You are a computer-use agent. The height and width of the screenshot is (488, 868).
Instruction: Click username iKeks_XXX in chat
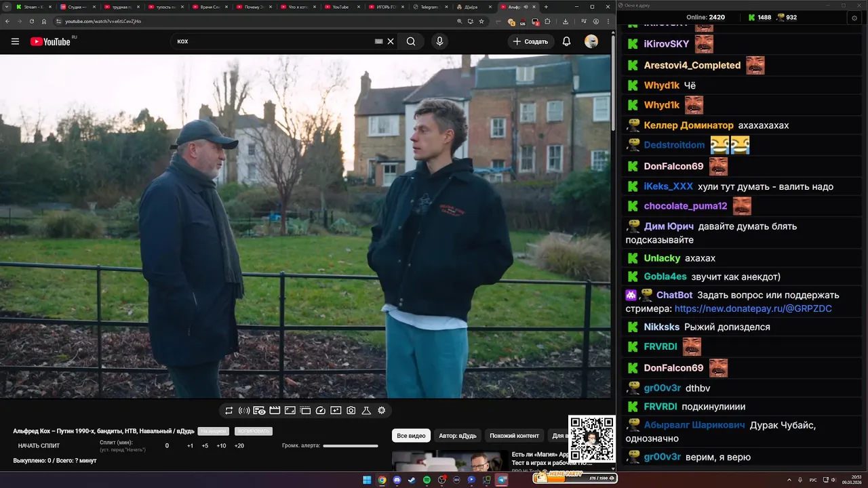coord(668,186)
